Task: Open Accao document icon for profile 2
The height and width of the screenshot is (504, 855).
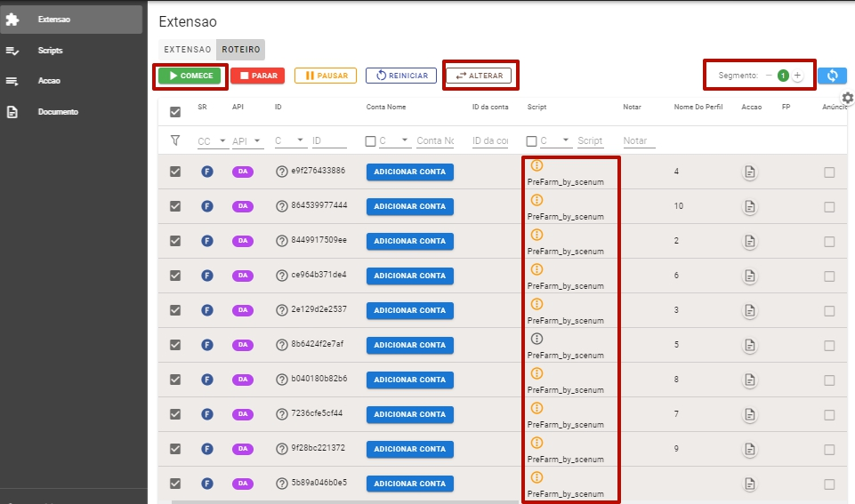Action: pos(750,242)
